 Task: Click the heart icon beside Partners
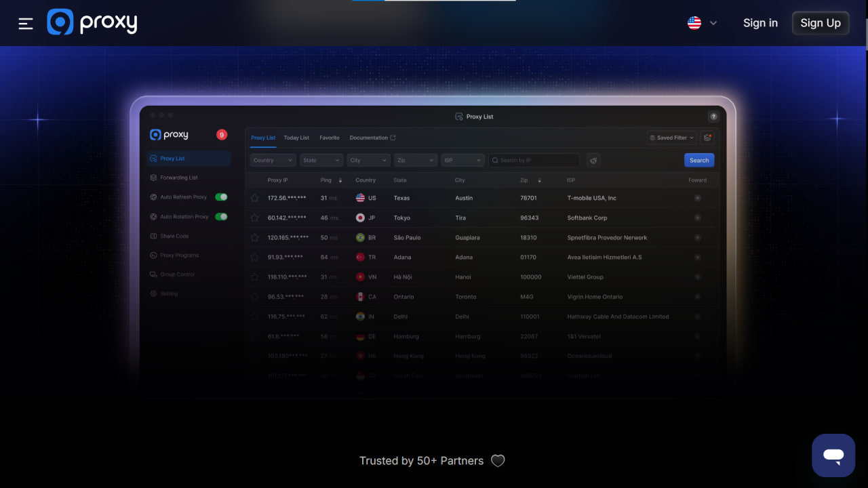[x=498, y=461]
